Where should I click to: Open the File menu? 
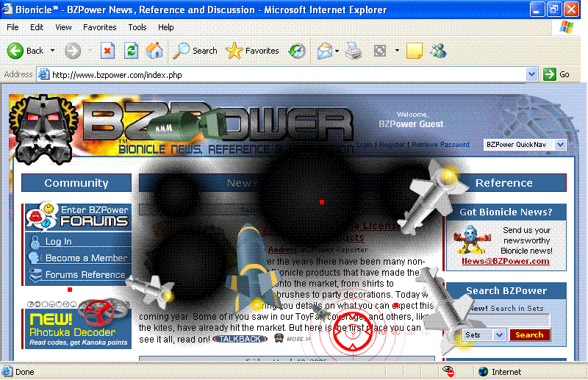[x=12, y=27]
